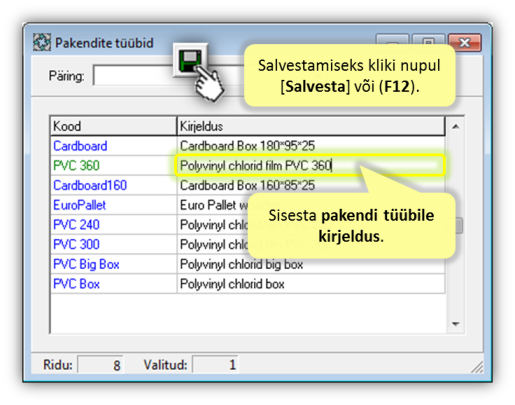Viewport: 515px width, 405px height.
Task: Close the Pakendite tüübid window
Action: pos(465,43)
